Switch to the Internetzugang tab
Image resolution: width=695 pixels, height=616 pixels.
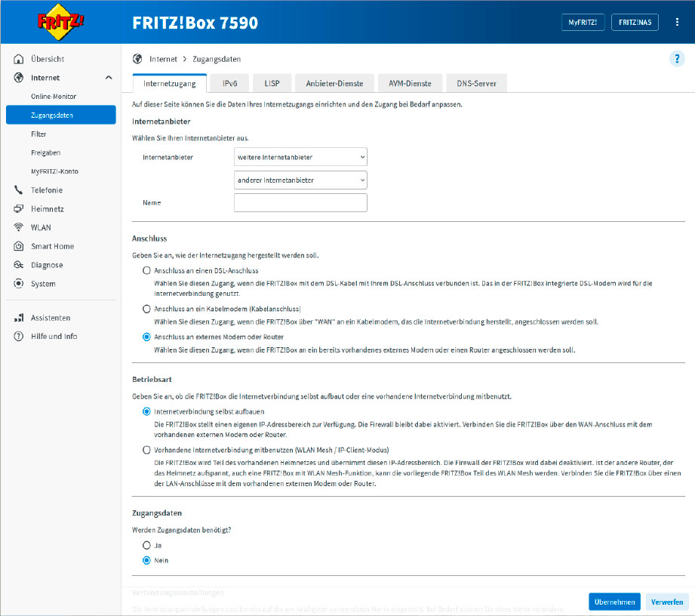tap(170, 83)
